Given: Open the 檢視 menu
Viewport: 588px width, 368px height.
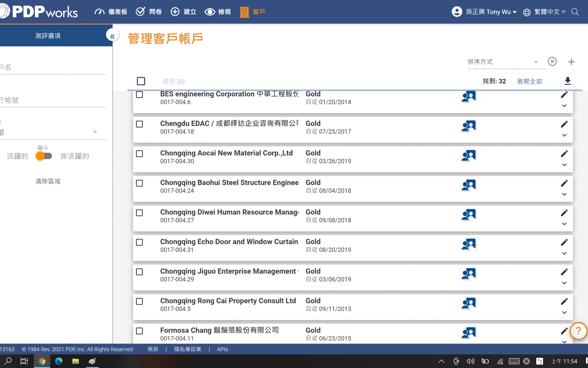Looking at the screenshot, I should click(x=218, y=12).
